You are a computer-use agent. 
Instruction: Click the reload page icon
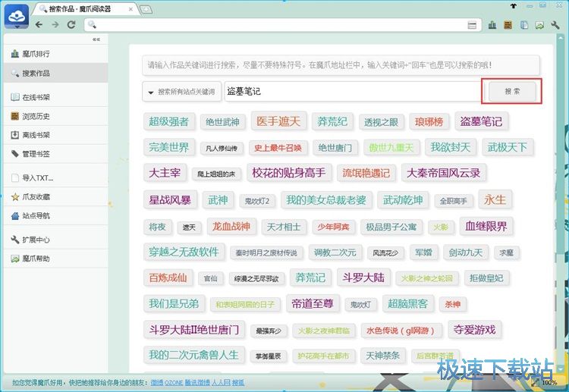pos(71,25)
